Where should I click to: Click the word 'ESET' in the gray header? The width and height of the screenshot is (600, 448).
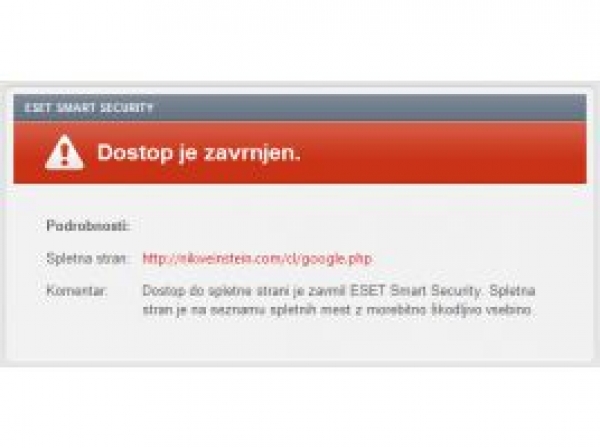pyautogui.click(x=38, y=108)
